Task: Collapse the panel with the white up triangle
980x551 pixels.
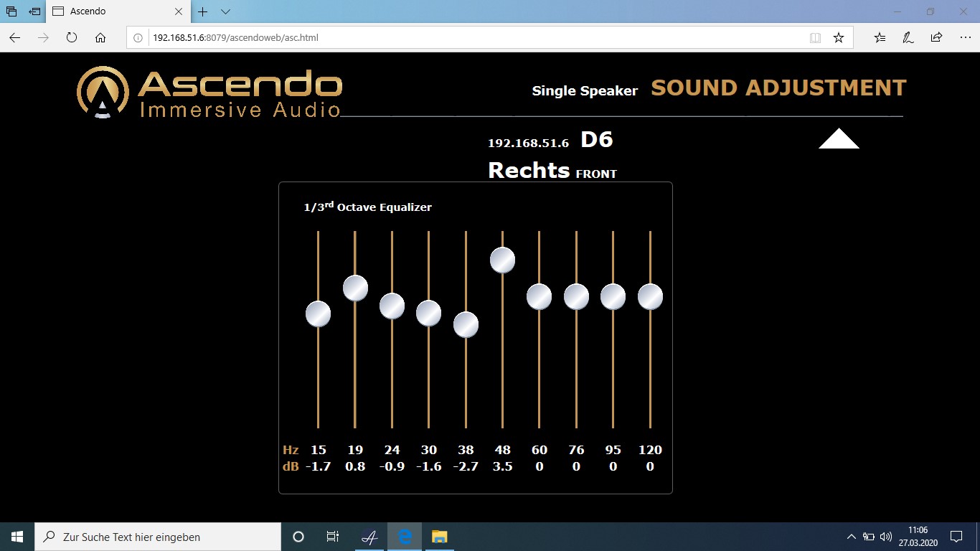Action: pyautogui.click(x=839, y=138)
